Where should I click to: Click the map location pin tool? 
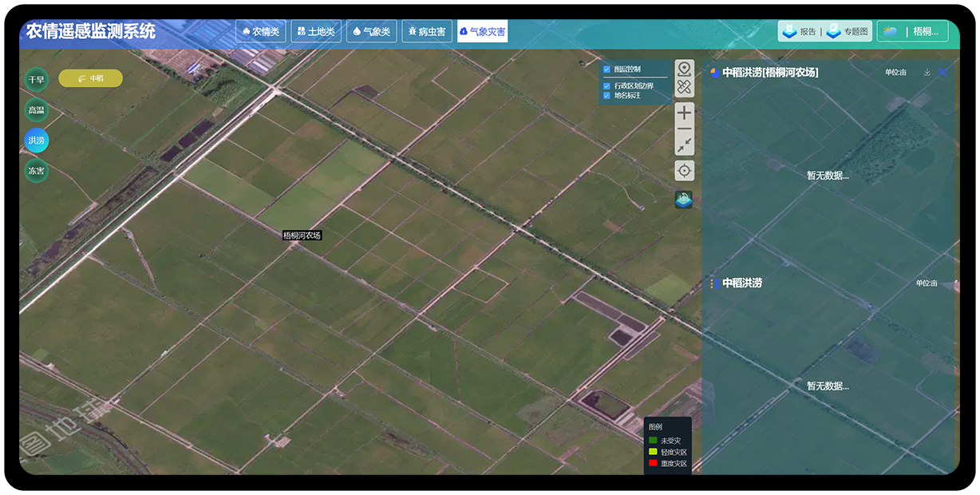point(684,69)
